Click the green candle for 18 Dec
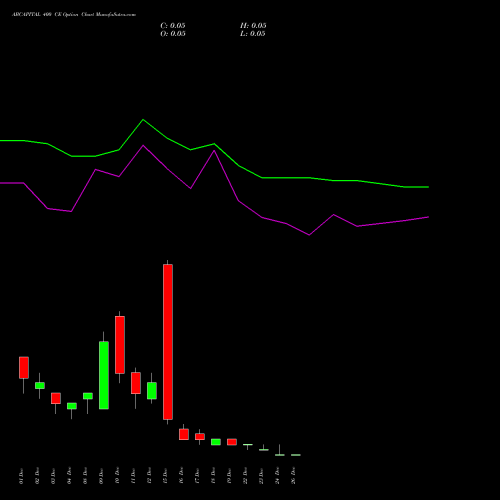The width and height of the screenshot is (500, 500). (216, 442)
